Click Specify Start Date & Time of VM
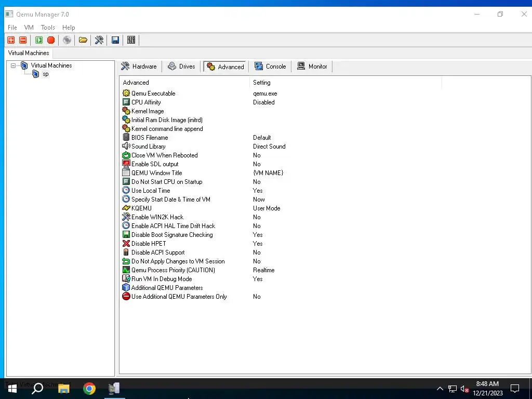 170,199
